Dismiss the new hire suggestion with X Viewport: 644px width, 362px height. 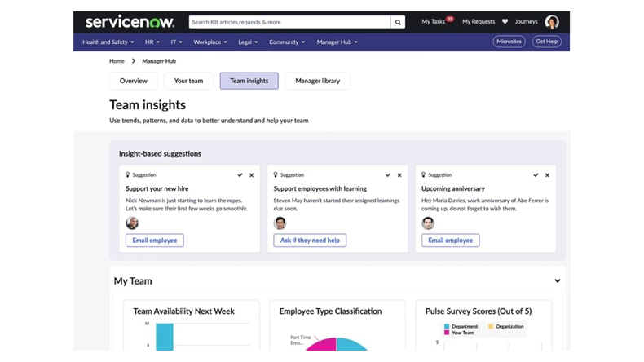(251, 174)
